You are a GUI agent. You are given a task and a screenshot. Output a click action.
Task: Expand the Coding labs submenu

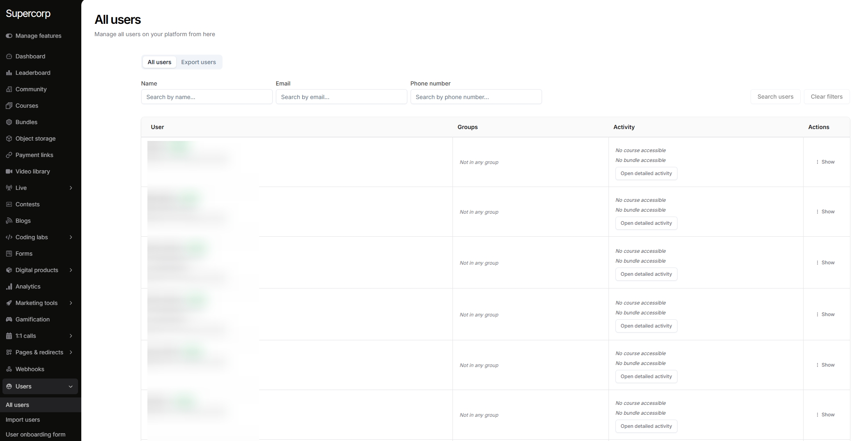71,237
